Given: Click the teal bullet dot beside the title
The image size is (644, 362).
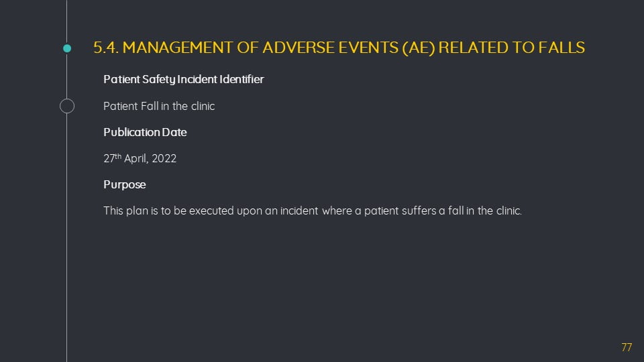Looking at the screenshot, I should pos(67,48).
